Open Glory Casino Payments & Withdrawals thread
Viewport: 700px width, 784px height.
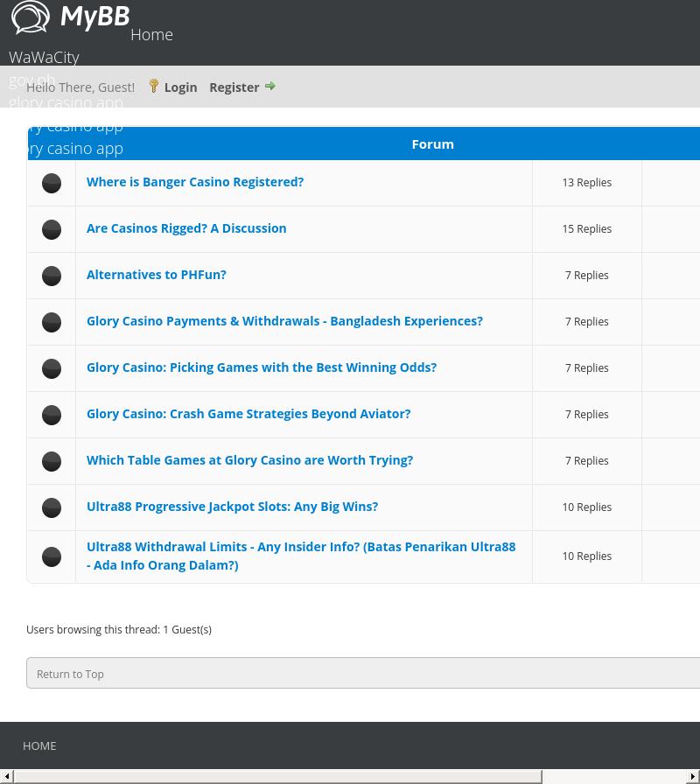pyautogui.click(x=284, y=321)
